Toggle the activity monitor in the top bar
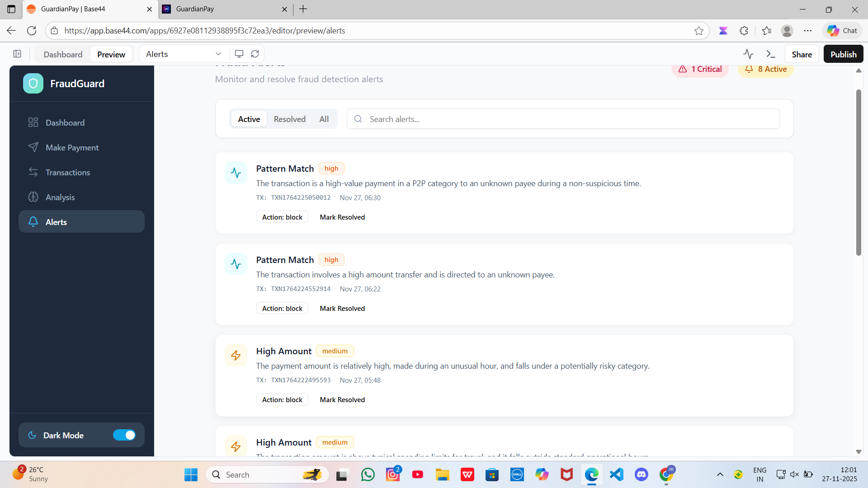 click(x=748, y=54)
